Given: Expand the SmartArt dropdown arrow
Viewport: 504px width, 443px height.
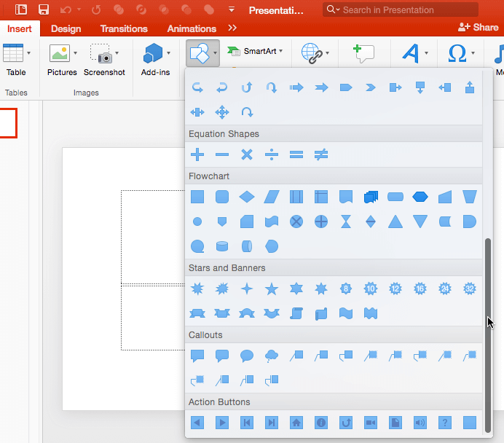Looking at the screenshot, I should (x=281, y=51).
